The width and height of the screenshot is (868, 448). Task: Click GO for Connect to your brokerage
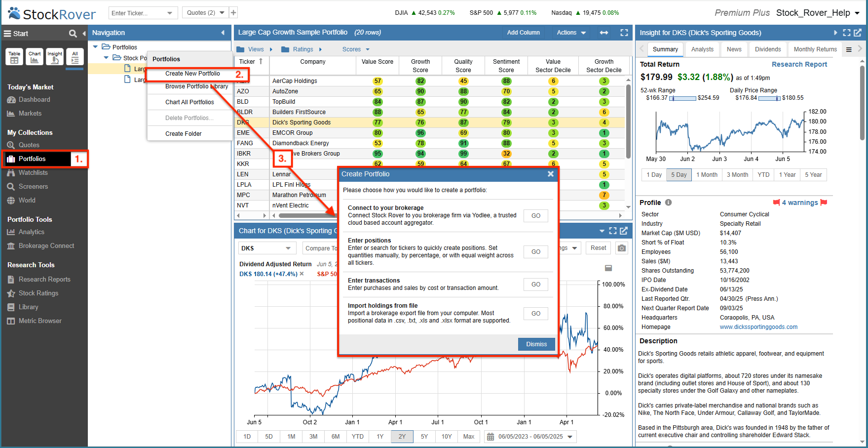point(536,216)
